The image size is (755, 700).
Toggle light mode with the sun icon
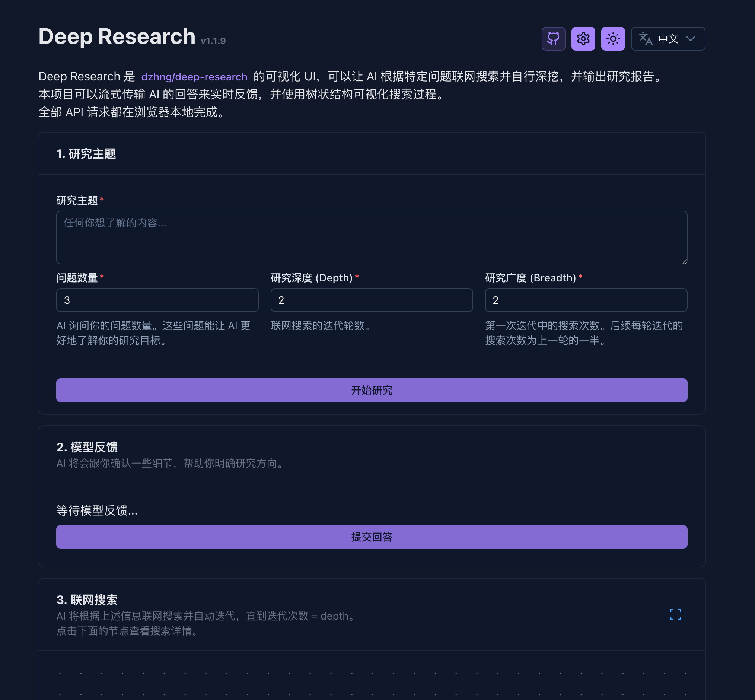(x=613, y=39)
